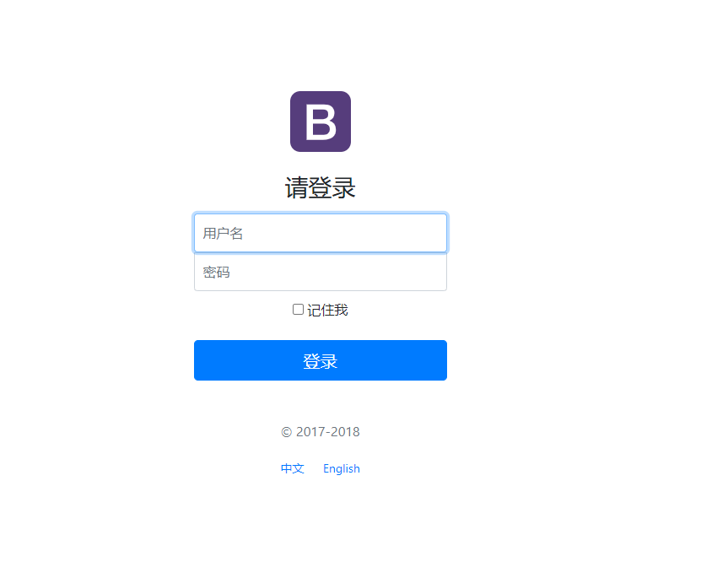This screenshot has width=728, height=562.
Task: Click the 请登录 heading
Action: [x=321, y=187]
